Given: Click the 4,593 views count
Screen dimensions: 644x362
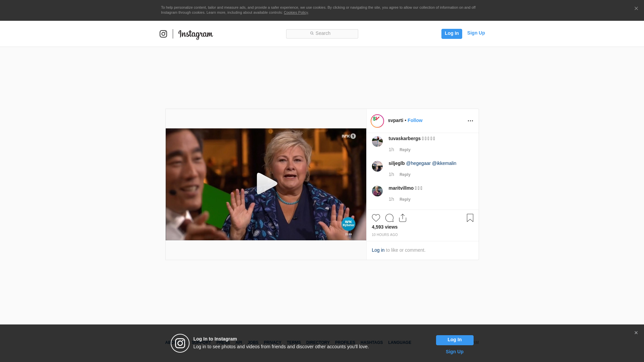Looking at the screenshot, I should click(x=385, y=227).
